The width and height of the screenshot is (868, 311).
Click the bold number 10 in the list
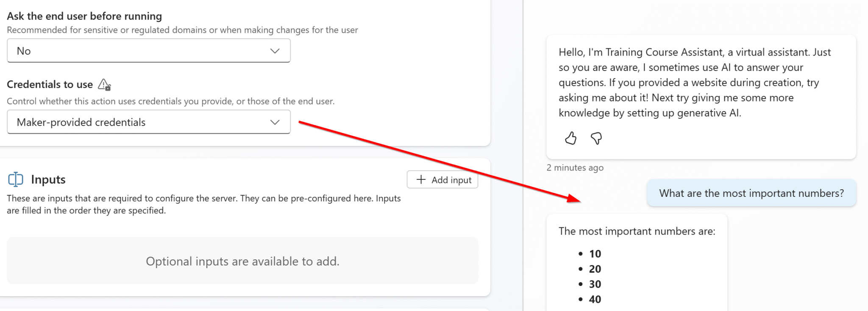click(595, 254)
